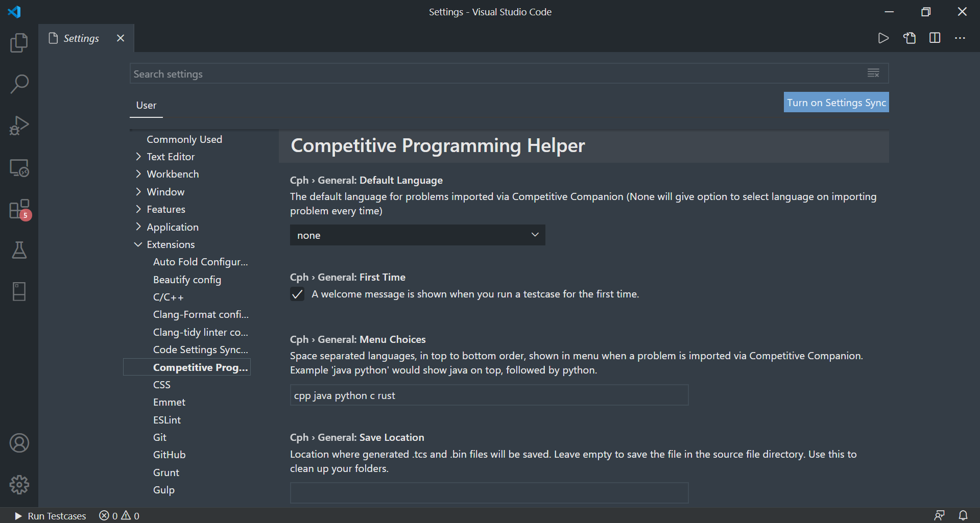Select Gulp extension settings
The image size is (980, 523).
point(164,490)
